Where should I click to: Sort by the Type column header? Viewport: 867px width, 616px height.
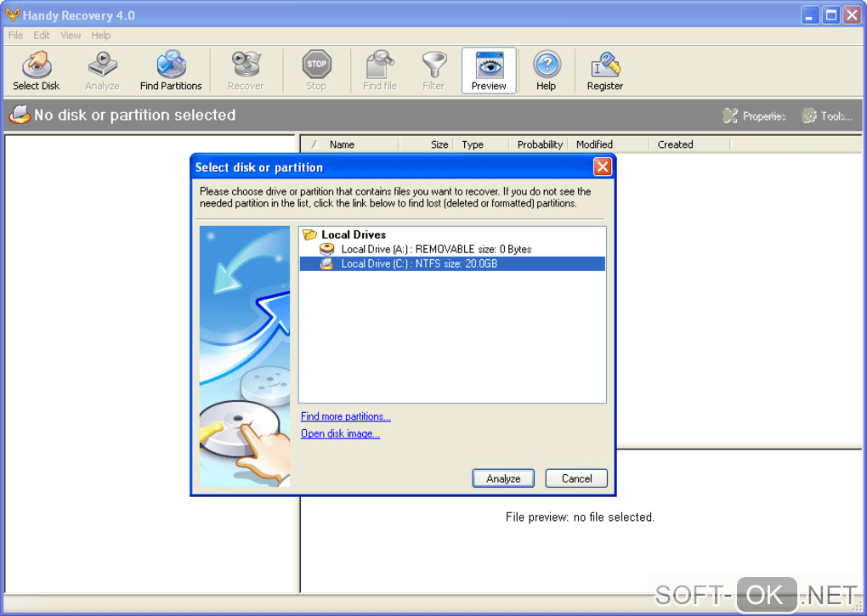pyautogui.click(x=481, y=144)
